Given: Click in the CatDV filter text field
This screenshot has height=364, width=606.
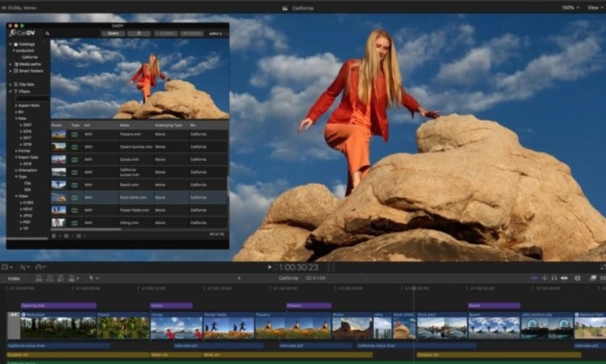Looking at the screenshot, I should point(33,99).
